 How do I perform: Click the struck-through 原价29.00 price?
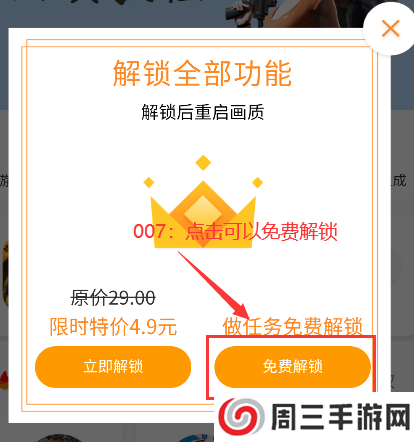[113, 298]
